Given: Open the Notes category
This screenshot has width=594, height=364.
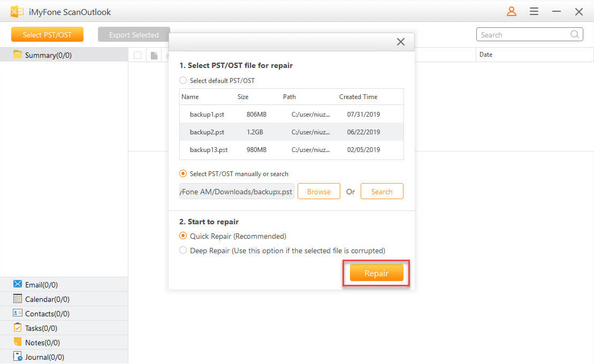Looking at the screenshot, I should [42, 343].
